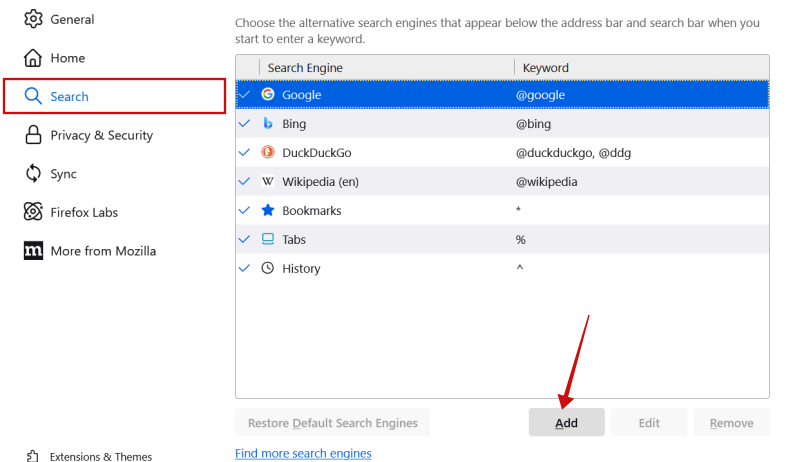This screenshot has width=800, height=462.
Task: Click the ^ keyword for History
Action: [x=519, y=267]
